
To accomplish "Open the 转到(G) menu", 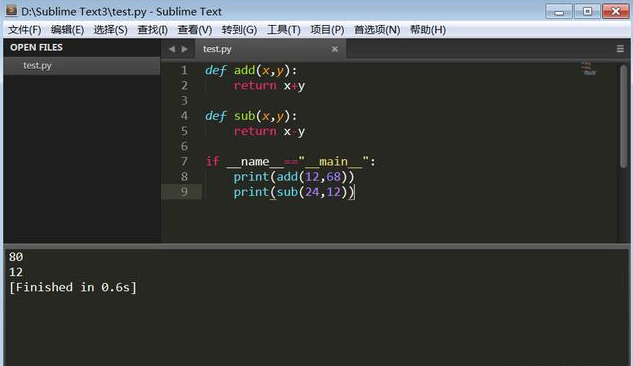I will click(x=239, y=30).
